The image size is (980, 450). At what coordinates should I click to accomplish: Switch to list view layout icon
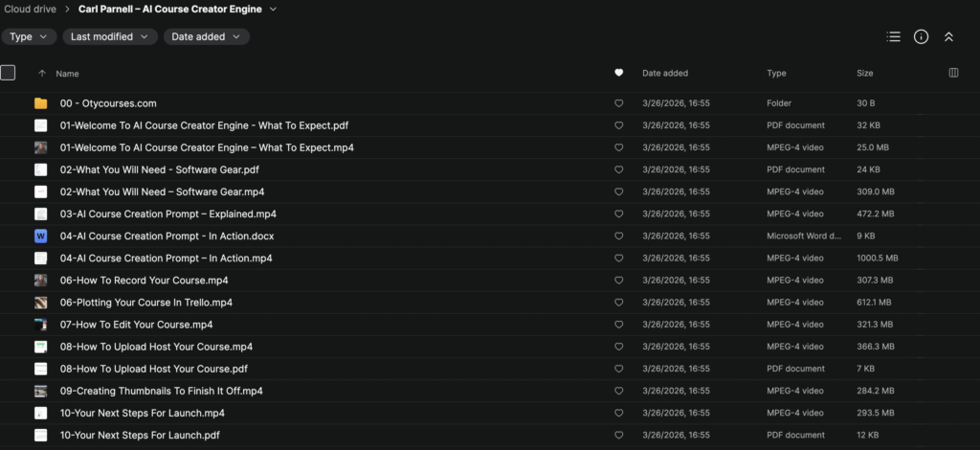click(x=894, y=36)
